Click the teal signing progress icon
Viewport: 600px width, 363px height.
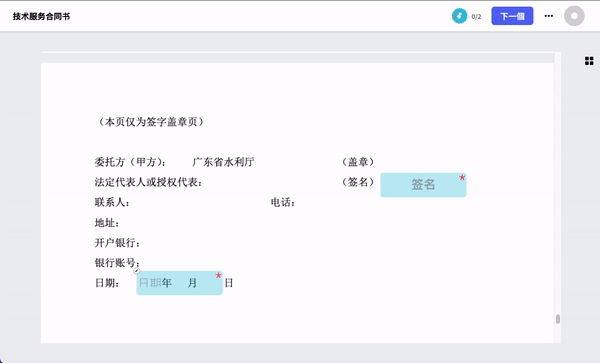pos(459,16)
